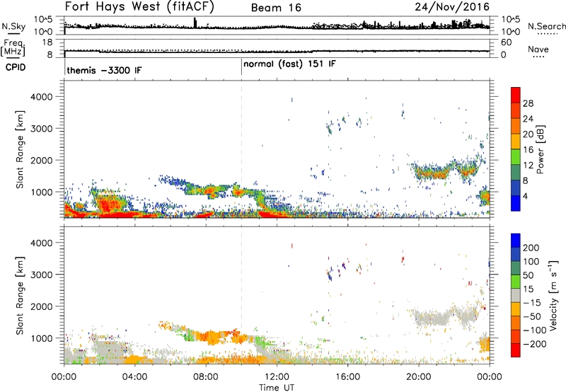
Task: Click the '08:00' time tick label
Action: coord(206,377)
